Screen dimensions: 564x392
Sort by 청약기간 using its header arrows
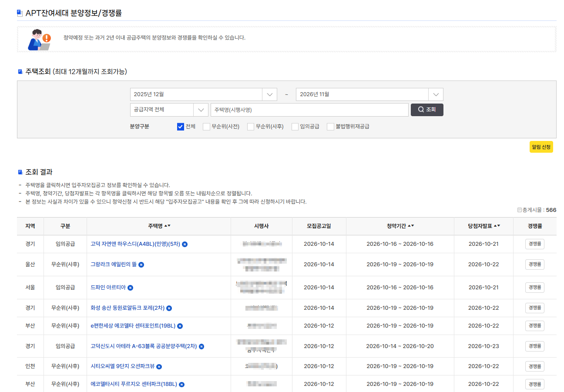coord(410,226)
